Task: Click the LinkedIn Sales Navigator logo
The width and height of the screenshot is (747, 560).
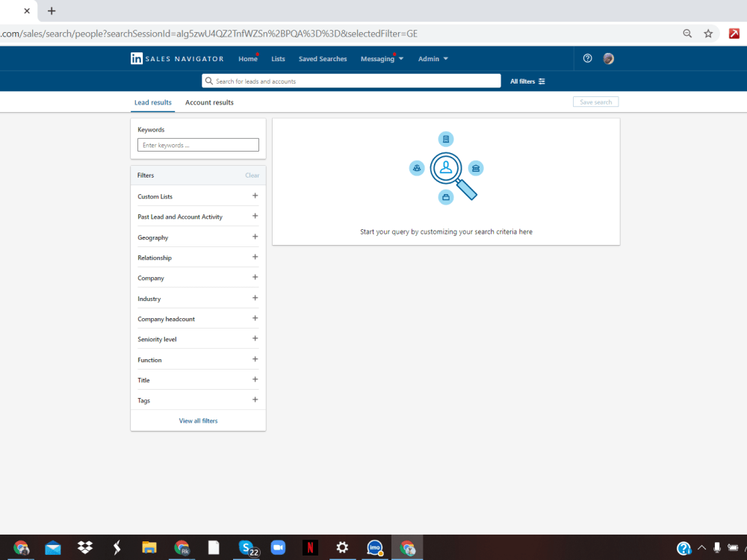Action: point(177,58)
